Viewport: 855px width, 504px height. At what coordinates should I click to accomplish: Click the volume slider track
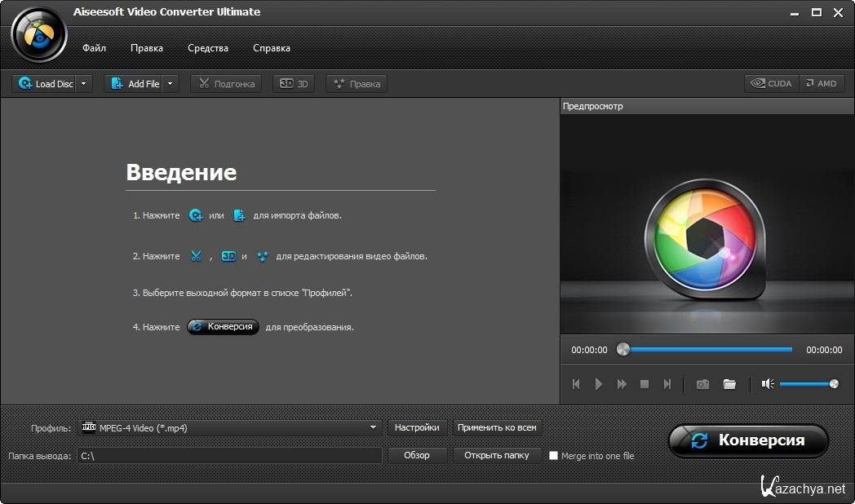point(804,384)
